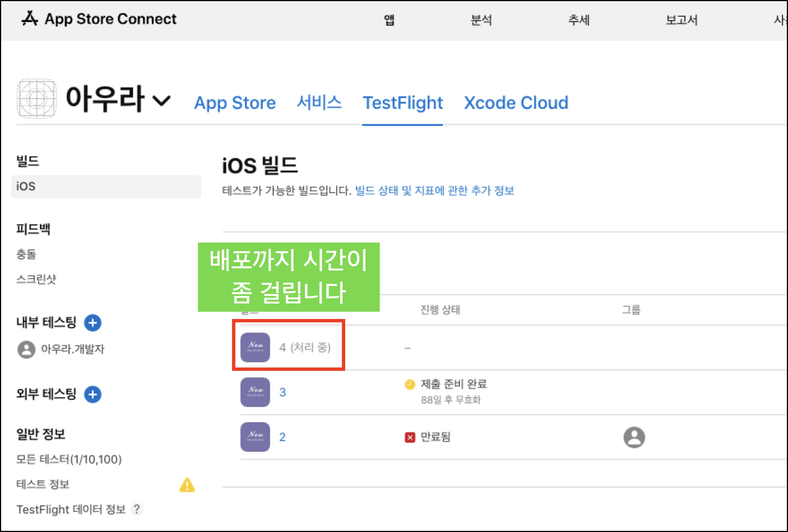Click the 아우라.개발자 user avatar icon
Image resolution: width=788 pixels, height=532 pixels.
[x=26, y=349]
